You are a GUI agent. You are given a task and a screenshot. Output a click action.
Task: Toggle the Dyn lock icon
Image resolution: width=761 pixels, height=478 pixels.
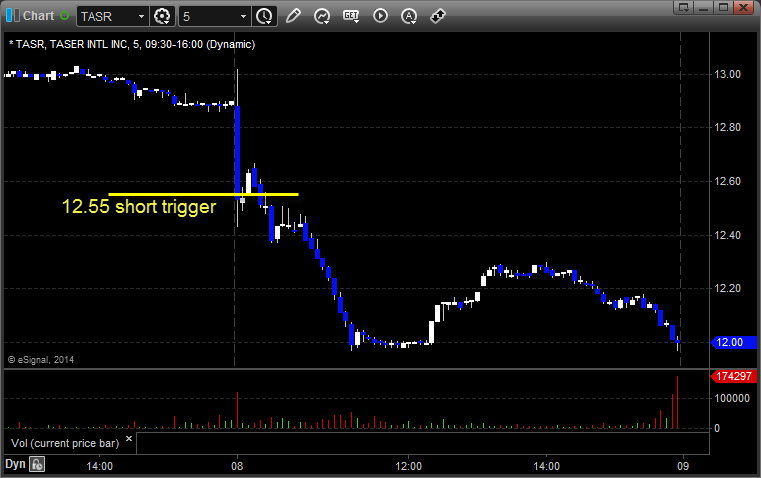pyautogui.click(x=37, y=464)
